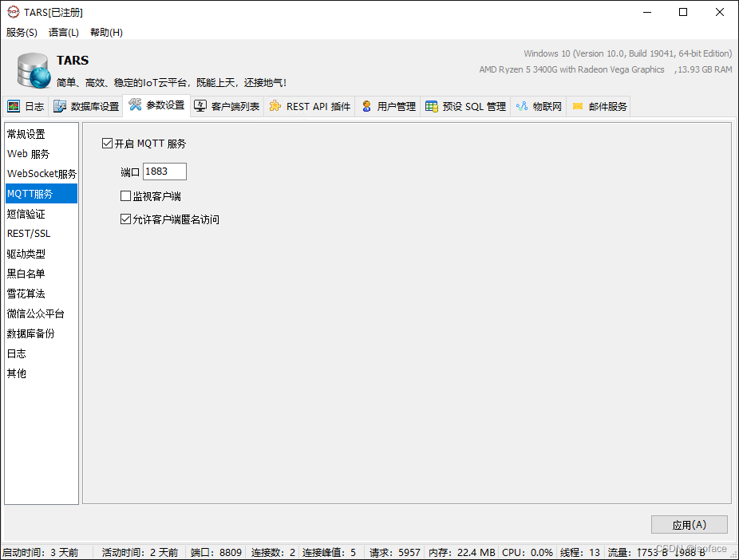Select 常规设置 in the sidebar

pyautogui.click(x=41, y=134)
